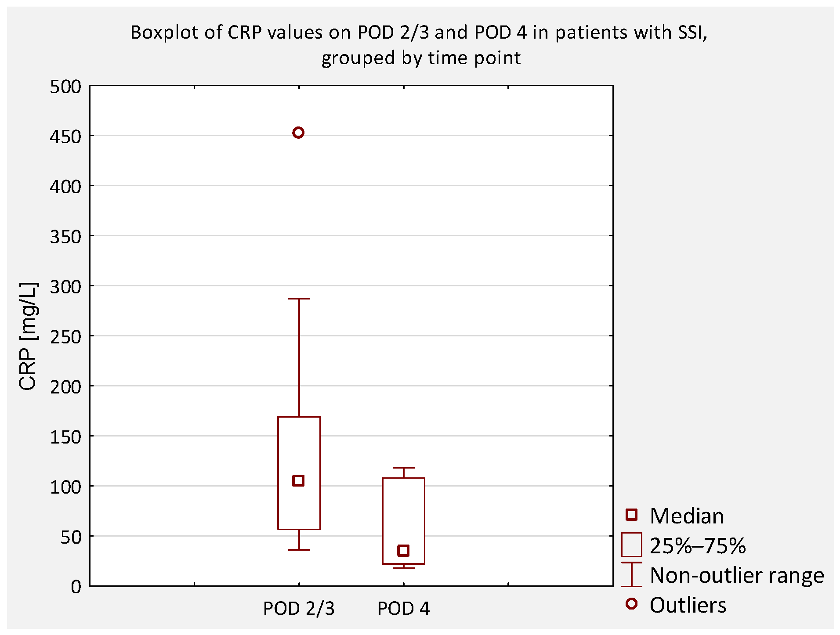Click the Median legend square icon

[631, 515]
